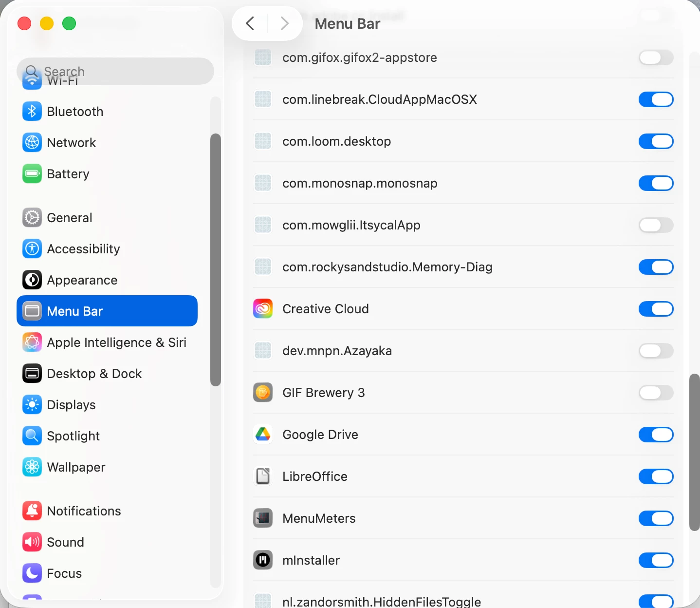
Task: Click the Accessibility icon
Action: (x=32, y=249)
